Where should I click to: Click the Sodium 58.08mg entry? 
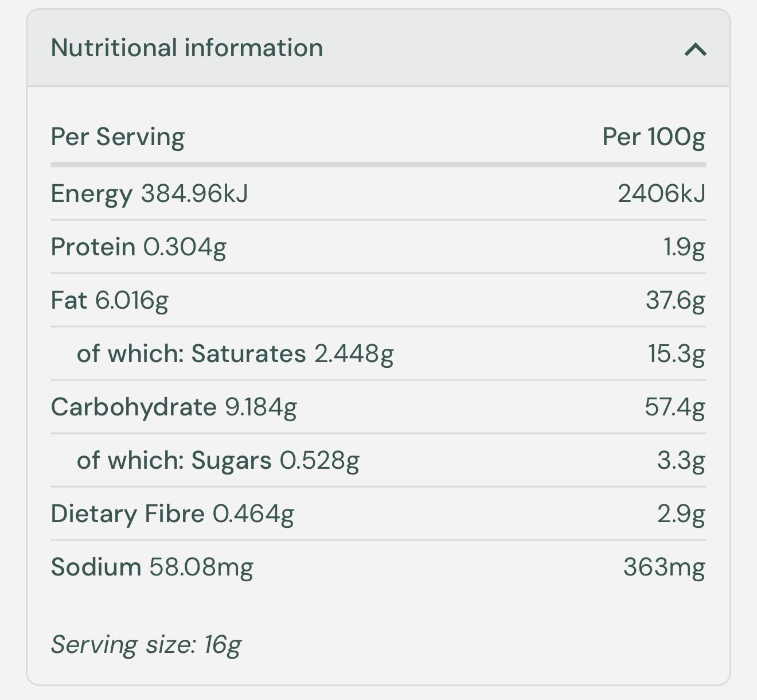tap(152, 567)
